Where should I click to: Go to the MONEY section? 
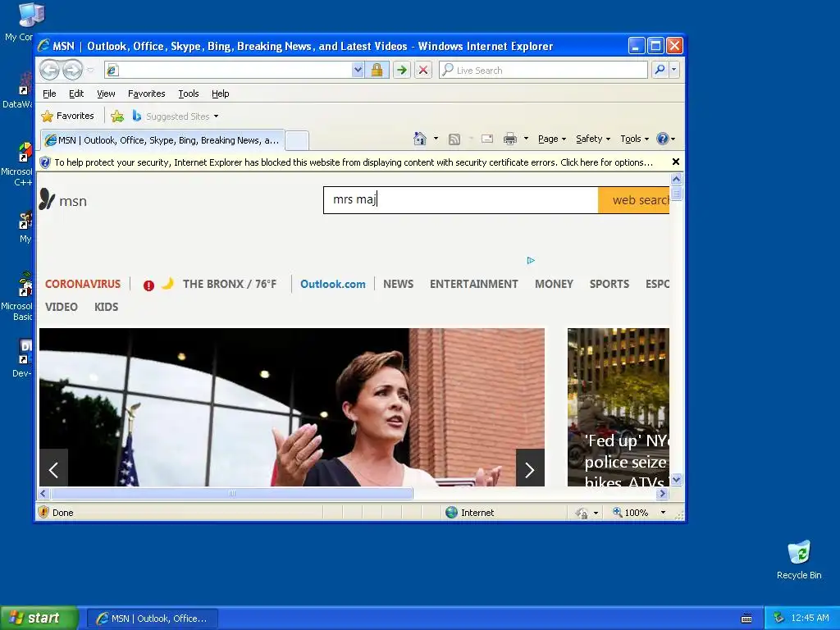[554, 284]
